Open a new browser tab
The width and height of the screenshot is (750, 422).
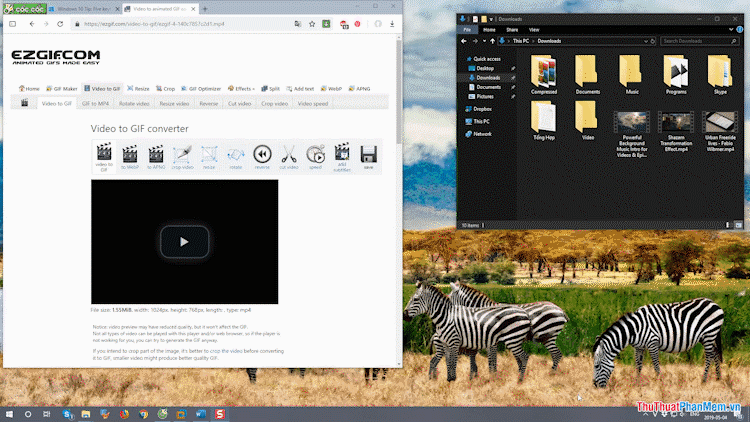point(205,9)
